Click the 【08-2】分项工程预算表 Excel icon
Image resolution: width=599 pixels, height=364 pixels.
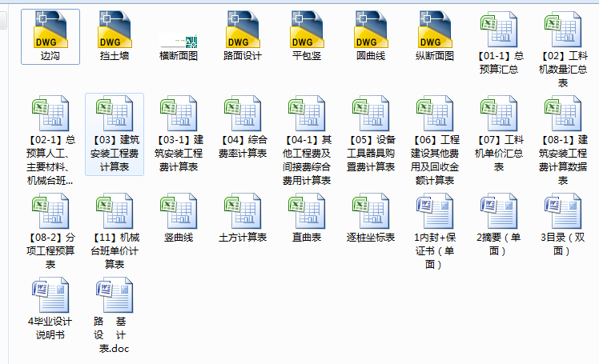50,211
